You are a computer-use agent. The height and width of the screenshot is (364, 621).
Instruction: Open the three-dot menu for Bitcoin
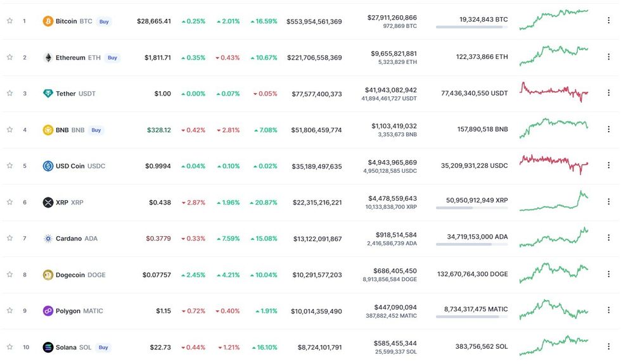point(608,21)
